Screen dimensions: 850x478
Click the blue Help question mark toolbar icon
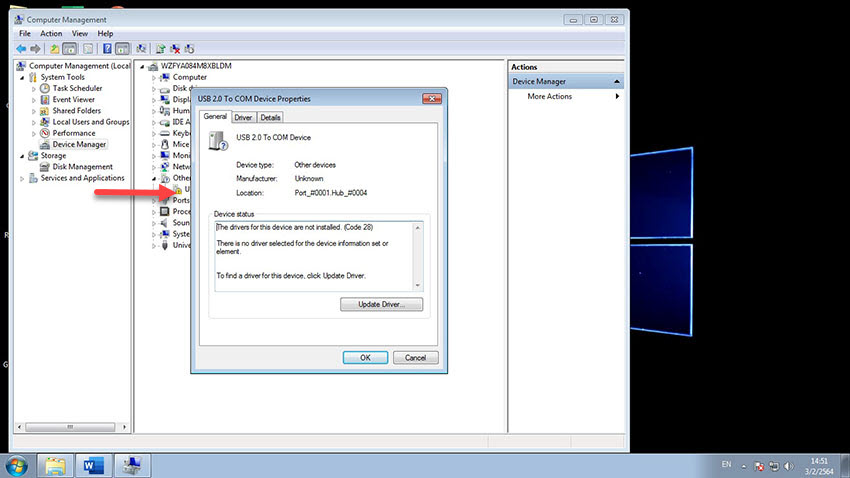pos(107,49)
